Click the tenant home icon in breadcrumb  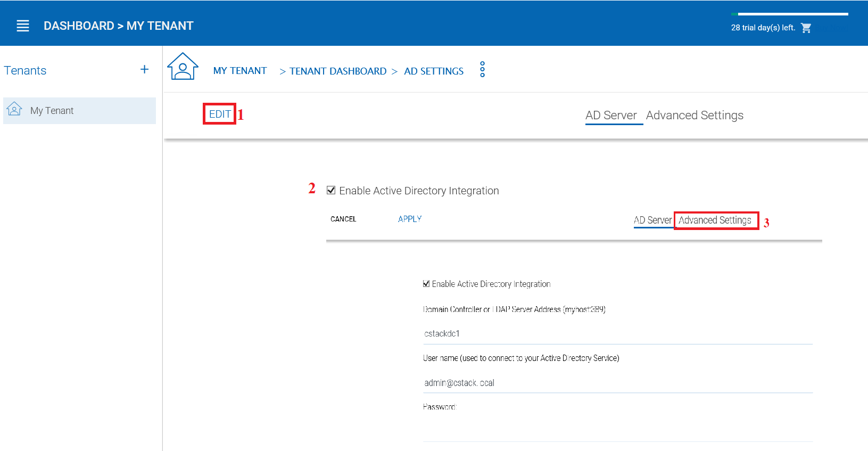pyautogui.click(x=183, y=67)
